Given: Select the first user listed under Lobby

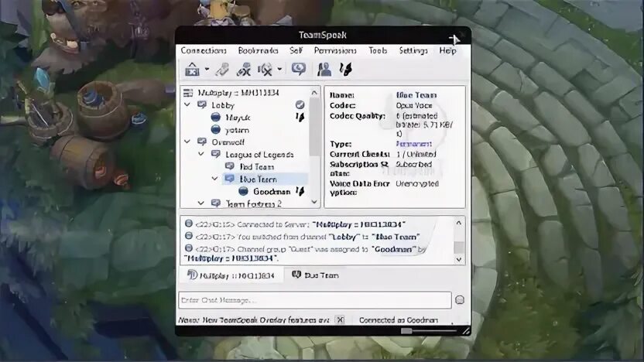Looking at the screenshot, I should pyautogui.click(x=238, y=118).
